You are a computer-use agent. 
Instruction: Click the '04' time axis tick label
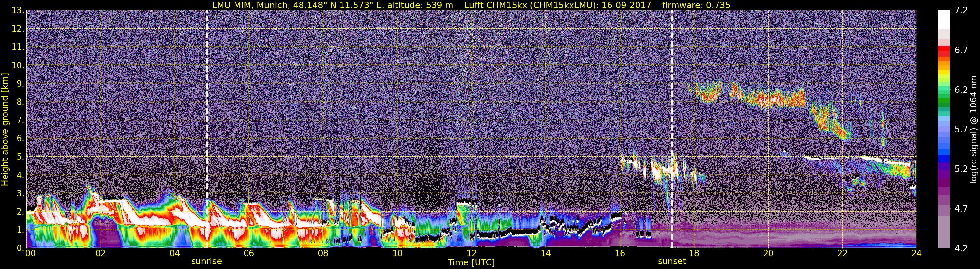click(175, 254)
